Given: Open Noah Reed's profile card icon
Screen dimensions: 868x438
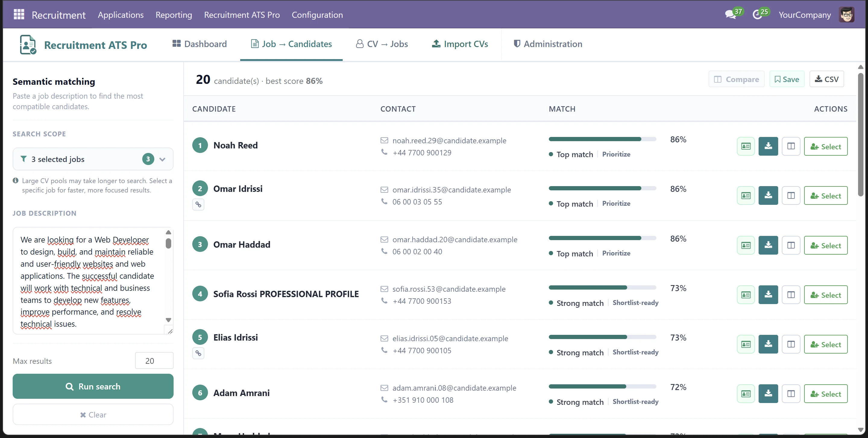Looking at the screenshot, I should point(746,146).
